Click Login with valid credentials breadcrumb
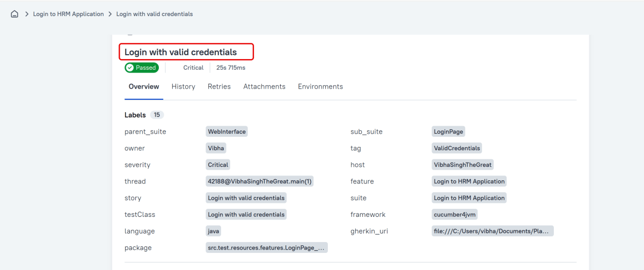The height and width of the screenshot is (270, 644). pos(155,14)
